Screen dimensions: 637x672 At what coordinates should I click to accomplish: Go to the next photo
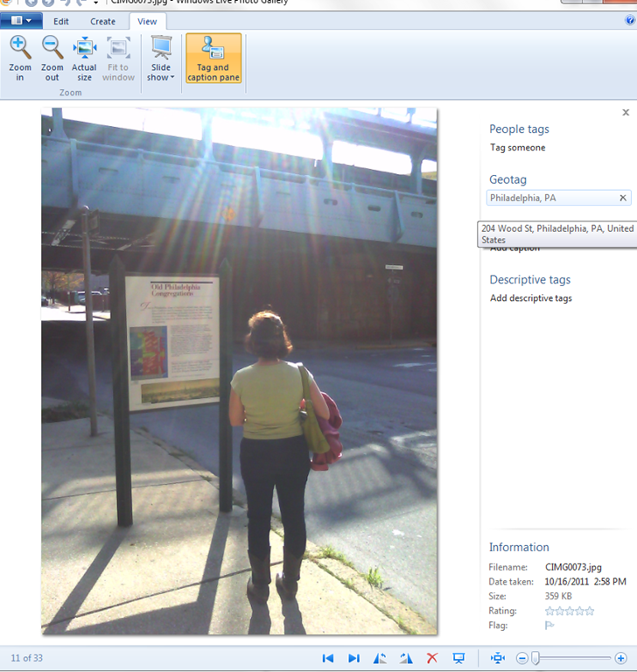(x=353, y=658)
